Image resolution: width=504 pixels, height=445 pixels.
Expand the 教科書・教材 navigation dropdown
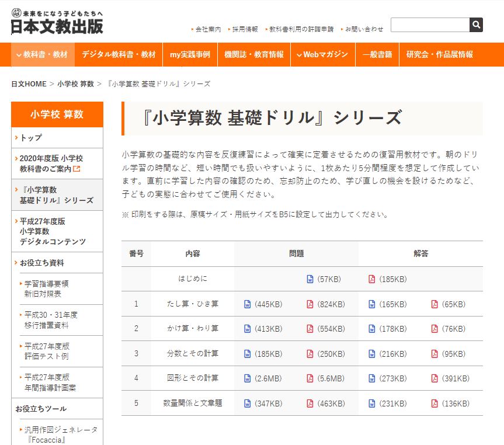tap(43, 54)
